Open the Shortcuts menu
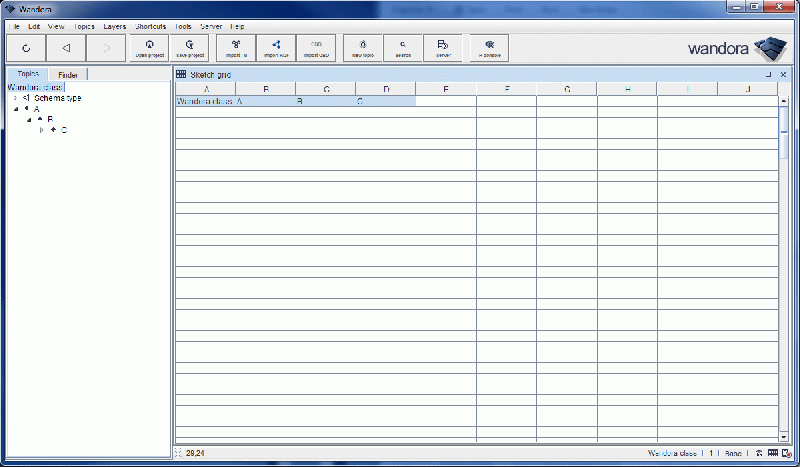This screenshot has height=467, width=800. 151,25
